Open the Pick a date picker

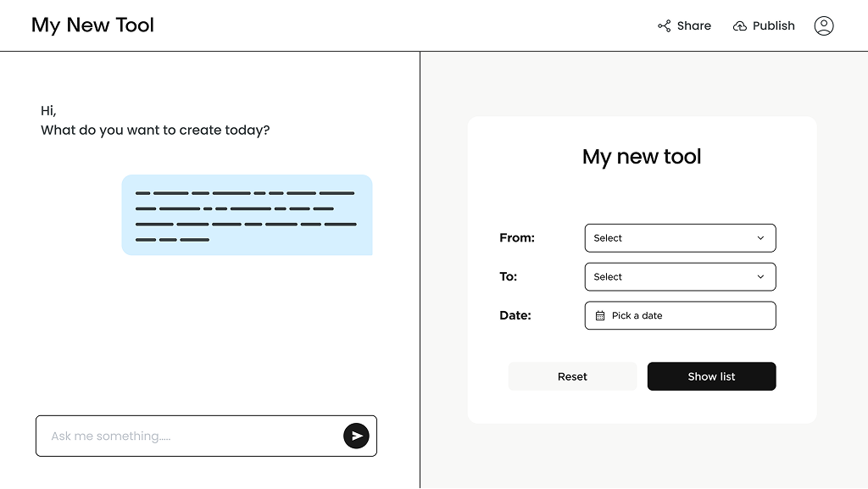tap(680, 315)
